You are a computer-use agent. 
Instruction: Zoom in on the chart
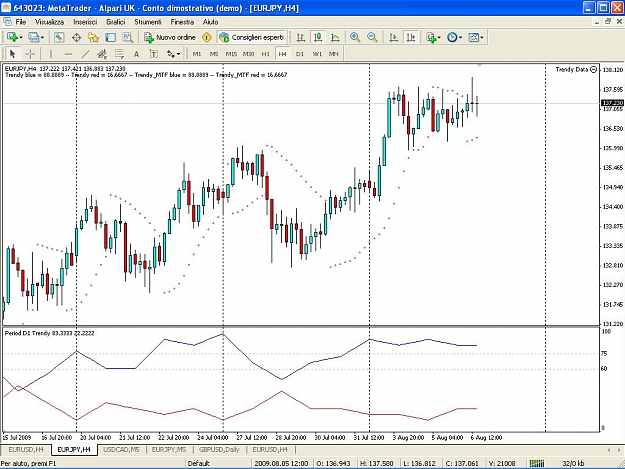pyautogui.click(x=355, y=37)
